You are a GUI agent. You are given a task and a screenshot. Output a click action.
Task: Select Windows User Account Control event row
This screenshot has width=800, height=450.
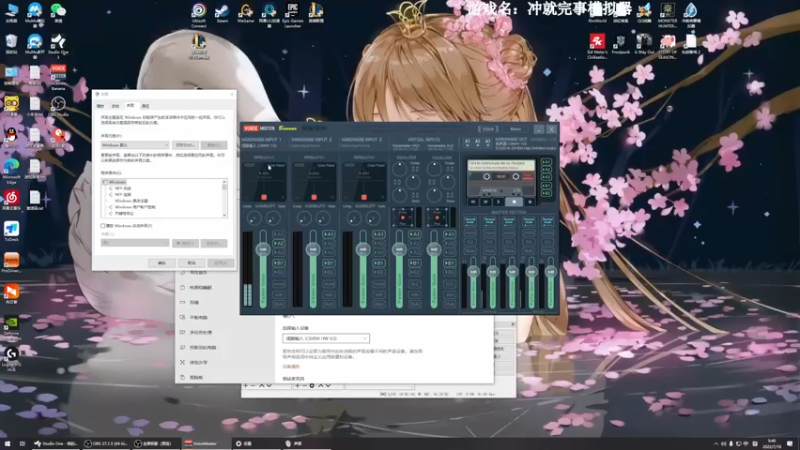pos(135,207)
